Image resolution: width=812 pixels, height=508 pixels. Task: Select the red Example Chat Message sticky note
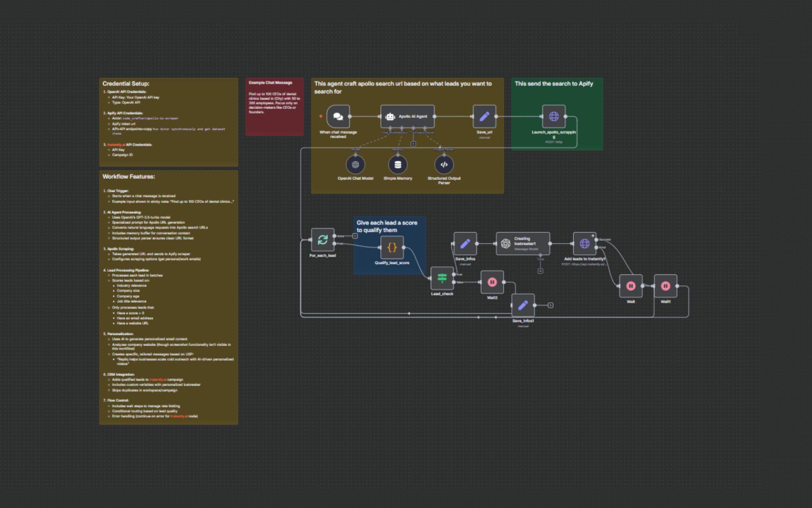point(274,106)
